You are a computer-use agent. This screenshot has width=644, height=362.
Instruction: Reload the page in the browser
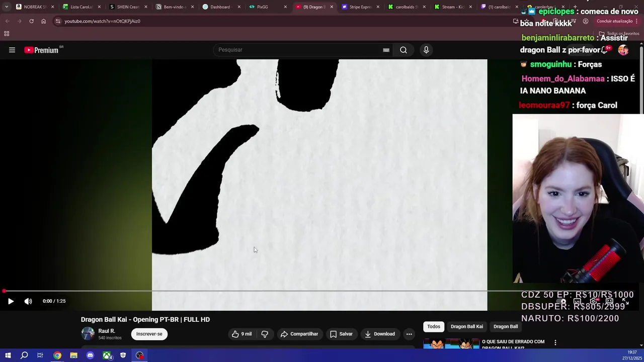(x=31, y=21)
